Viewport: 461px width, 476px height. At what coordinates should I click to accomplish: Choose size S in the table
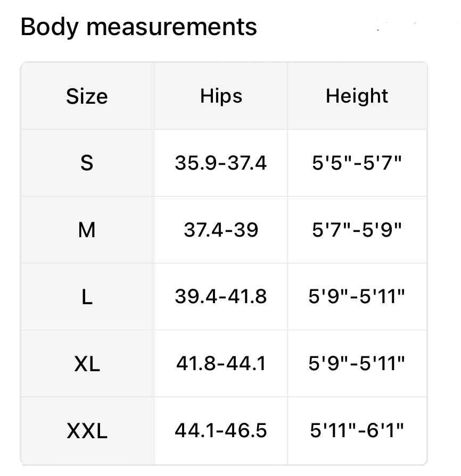pyautogui.click(x=87, y=163)
